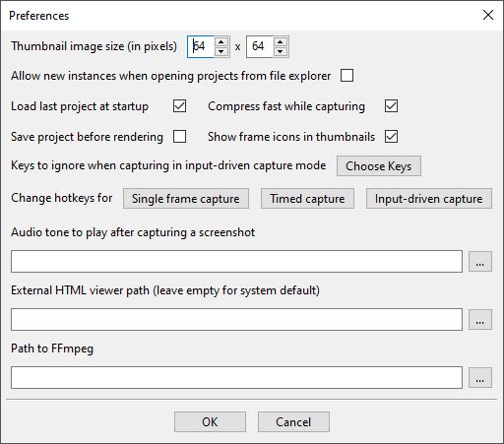Open the Choose Keys dialog
Screen dimensions: 504x444
click(x=379, y=166)
